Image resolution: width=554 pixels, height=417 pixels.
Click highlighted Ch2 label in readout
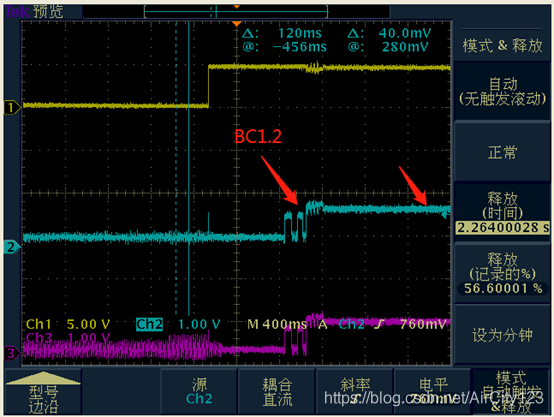click(149, 324)
